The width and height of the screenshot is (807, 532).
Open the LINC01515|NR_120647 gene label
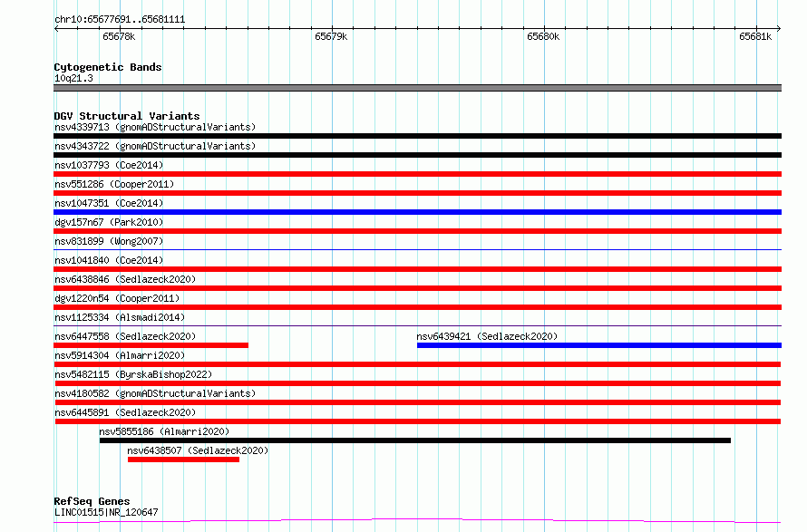(x=106, y=512)
